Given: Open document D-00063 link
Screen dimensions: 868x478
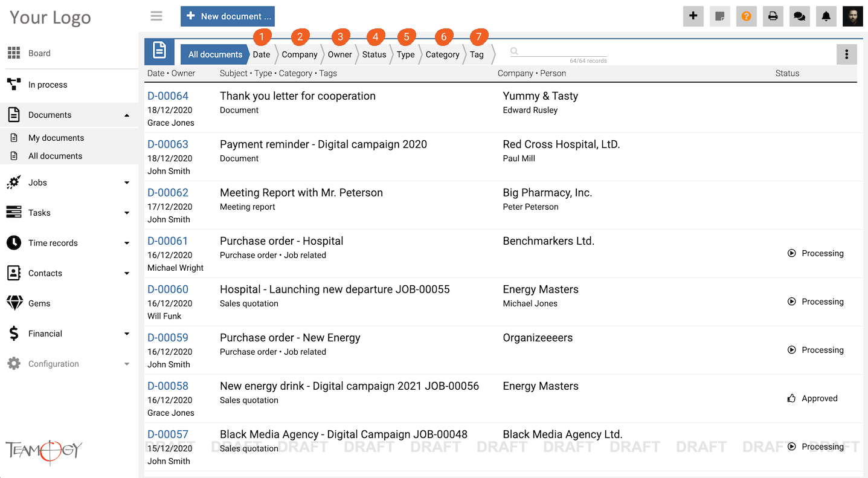Looking at the screenshot, I should 168,144.
